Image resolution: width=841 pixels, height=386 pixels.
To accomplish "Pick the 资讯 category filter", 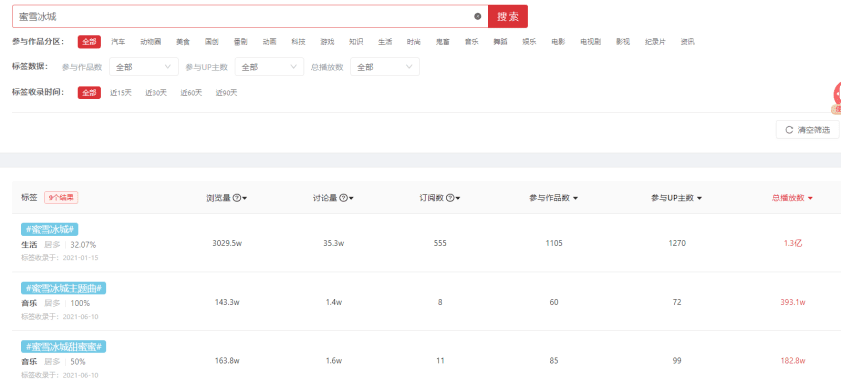I will pos(688,41).
